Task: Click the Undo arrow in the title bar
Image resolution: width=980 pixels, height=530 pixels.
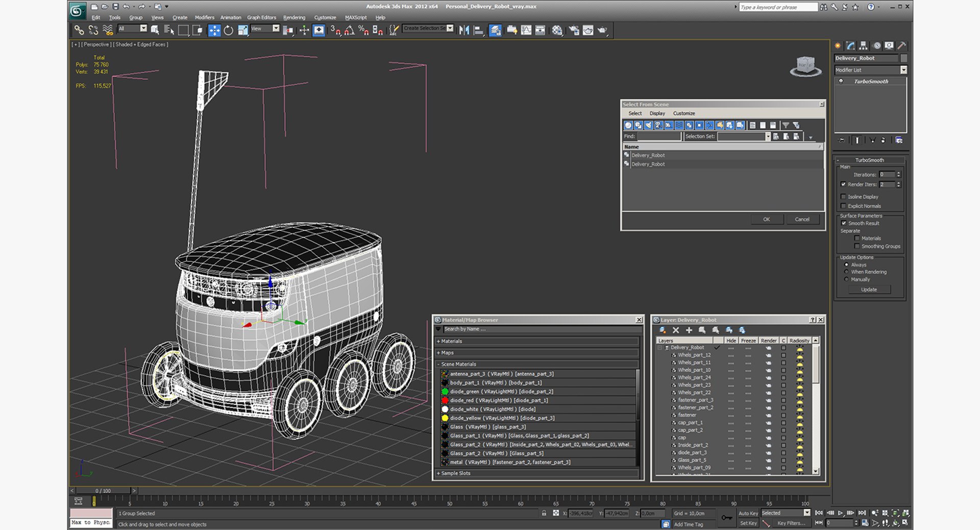Action: click(x=126, y=7)
